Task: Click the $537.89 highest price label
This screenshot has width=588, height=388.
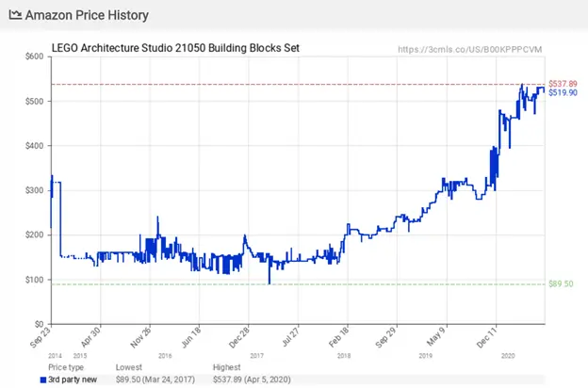Action: point(563,84)
